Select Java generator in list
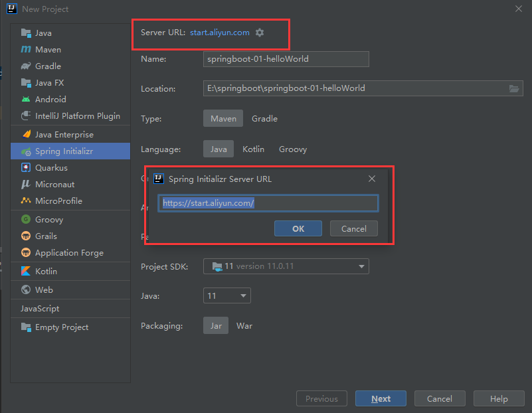Viewport: 532px width, 413px height. click(x=70, y=33)
